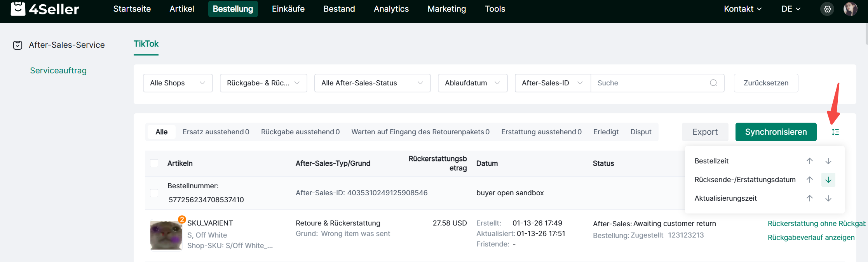Sort Aktualisierungszeit ascending with up arrow
Image resolution: width=868 pixels, height=262 pixels.
point(810,198)
